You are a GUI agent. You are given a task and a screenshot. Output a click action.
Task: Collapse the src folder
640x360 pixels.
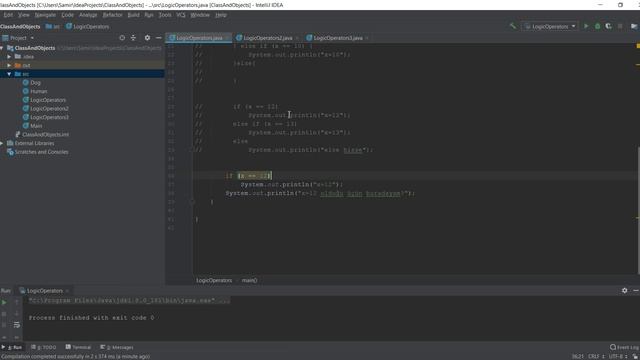pyautogui.click(x=9, y=74)
